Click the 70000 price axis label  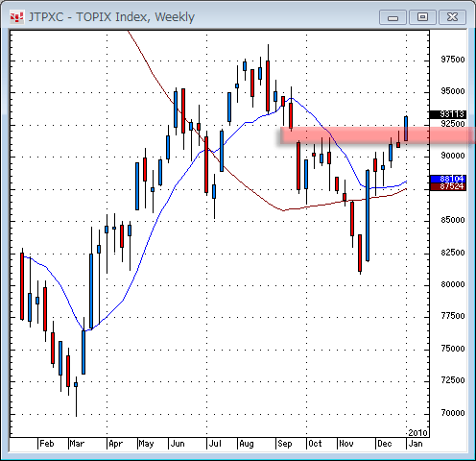tap(453, 413)
